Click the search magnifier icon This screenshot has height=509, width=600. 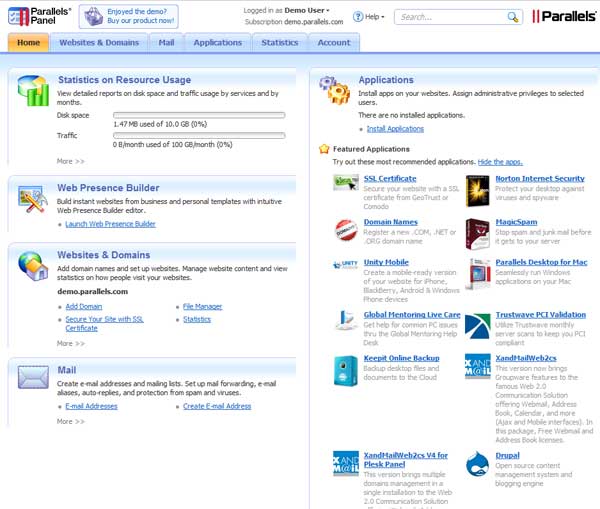click(514, 17)
